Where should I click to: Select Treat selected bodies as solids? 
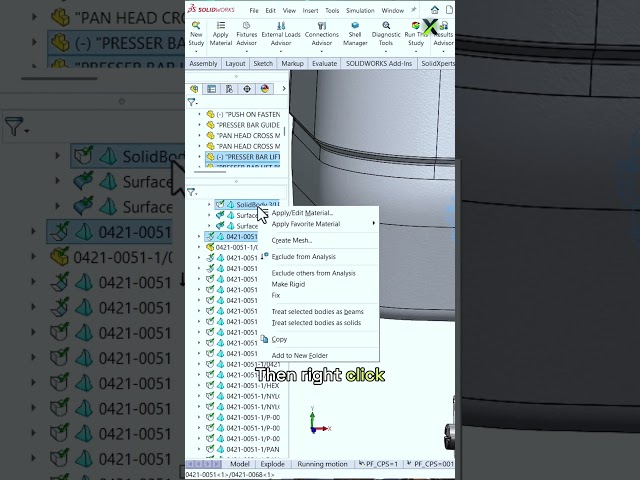[x=318, y=322]
